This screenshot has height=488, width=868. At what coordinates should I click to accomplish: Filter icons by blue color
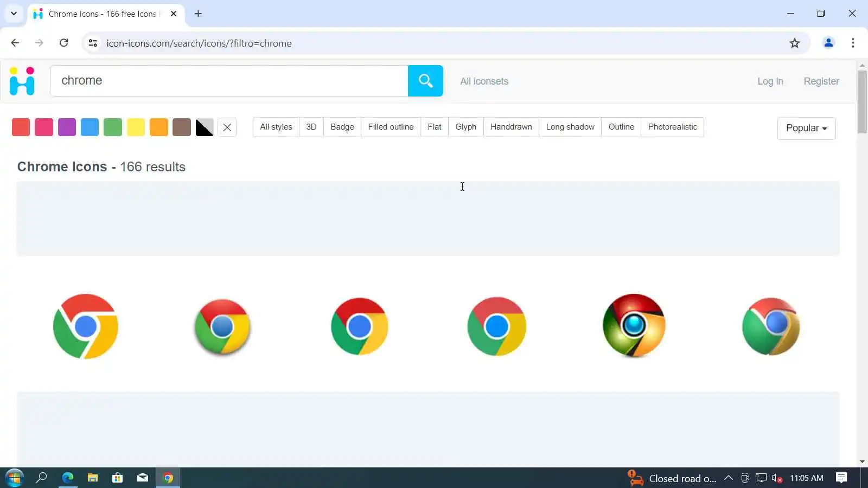click(x=90, y=127)
